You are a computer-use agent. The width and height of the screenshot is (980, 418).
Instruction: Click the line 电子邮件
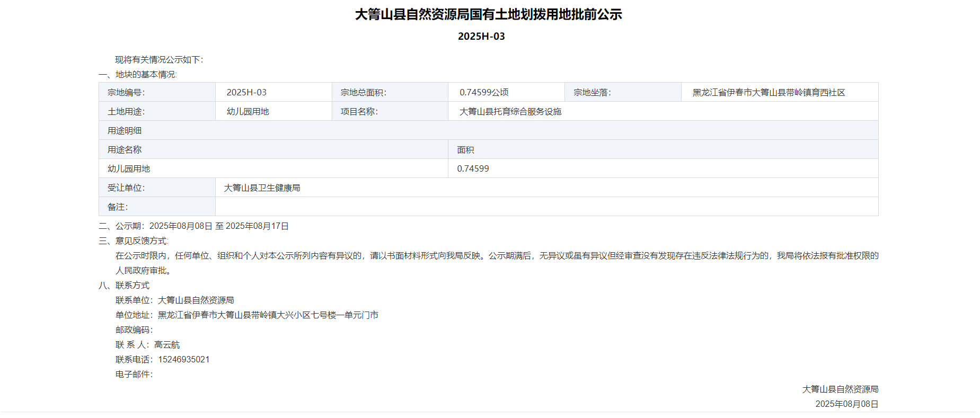coord(134,375)
